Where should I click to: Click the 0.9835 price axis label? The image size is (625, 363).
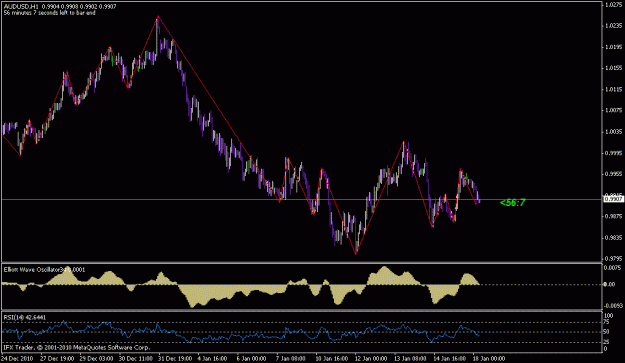[613, 238]
